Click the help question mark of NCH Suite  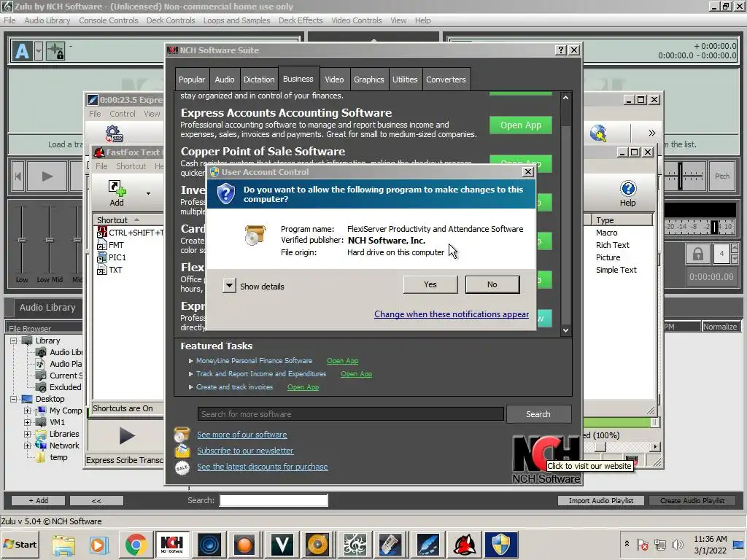pyautogui.click(x=561, y=50)
